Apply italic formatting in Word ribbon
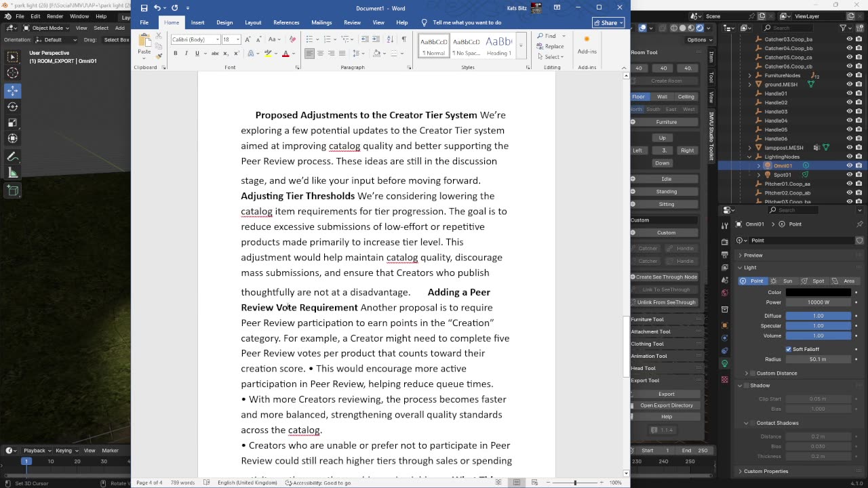The height and width of the screenshot is (488, 868). tap(186, 54)
